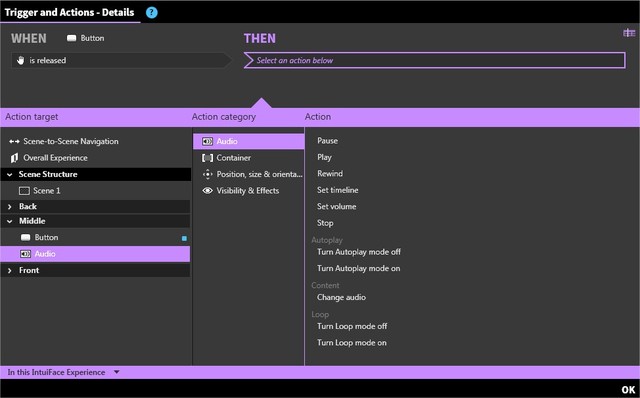
Task: Expand the Back layer group
Action: coord(9,207)
